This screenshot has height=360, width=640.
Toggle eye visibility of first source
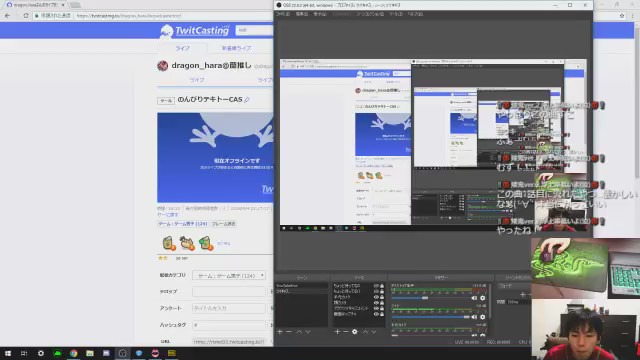376,286
